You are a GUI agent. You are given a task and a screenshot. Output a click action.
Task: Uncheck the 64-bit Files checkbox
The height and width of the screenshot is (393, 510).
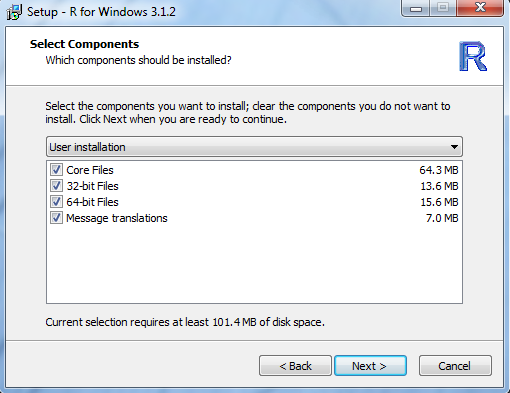56,202
